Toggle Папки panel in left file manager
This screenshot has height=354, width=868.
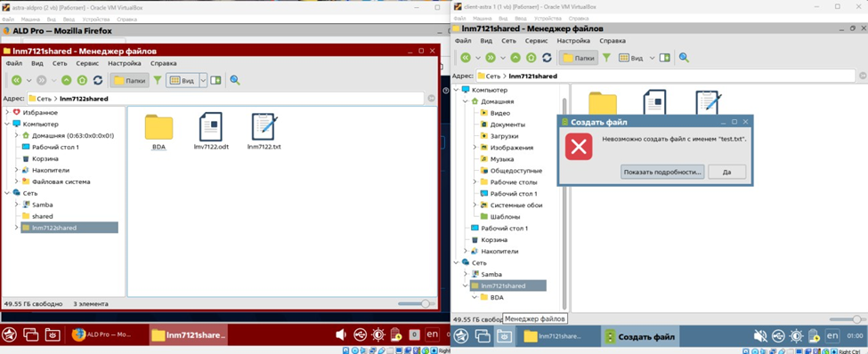coord(130,80)
